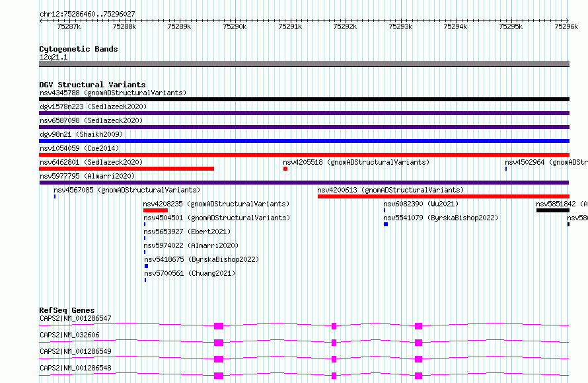Open the nsv1054059 (Coe2014) variant label

pos(79,148)
